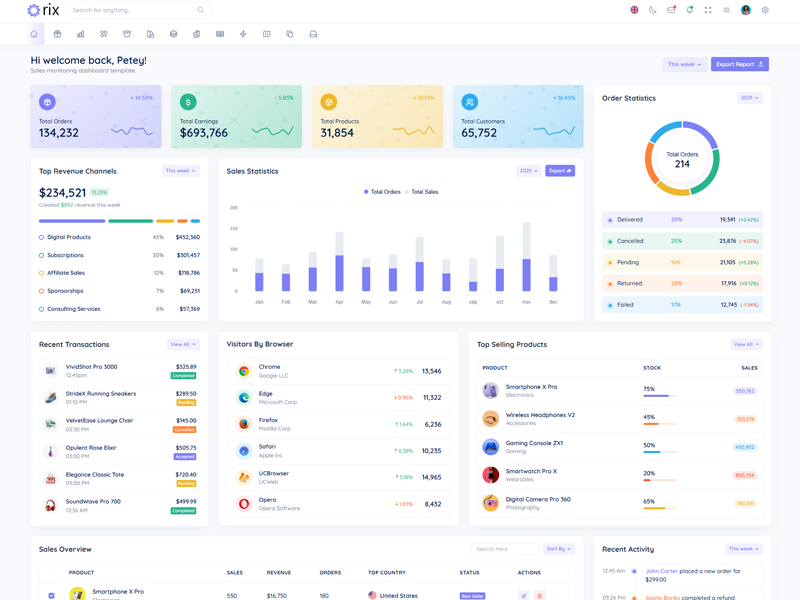Toggle dark mode with the moon icon
This screenshot has height=600, width=800.
click(653, 10)
